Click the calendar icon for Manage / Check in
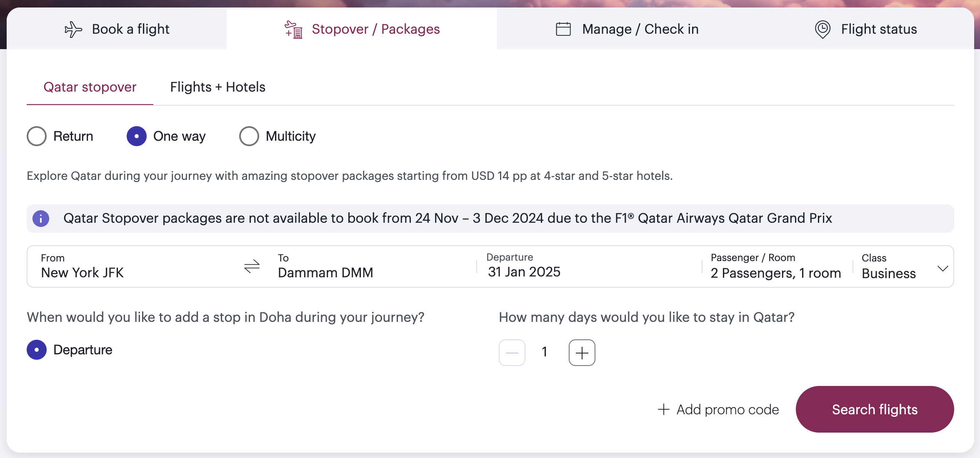Viewport: 980px width, 458px height. [x=563, y=29]
